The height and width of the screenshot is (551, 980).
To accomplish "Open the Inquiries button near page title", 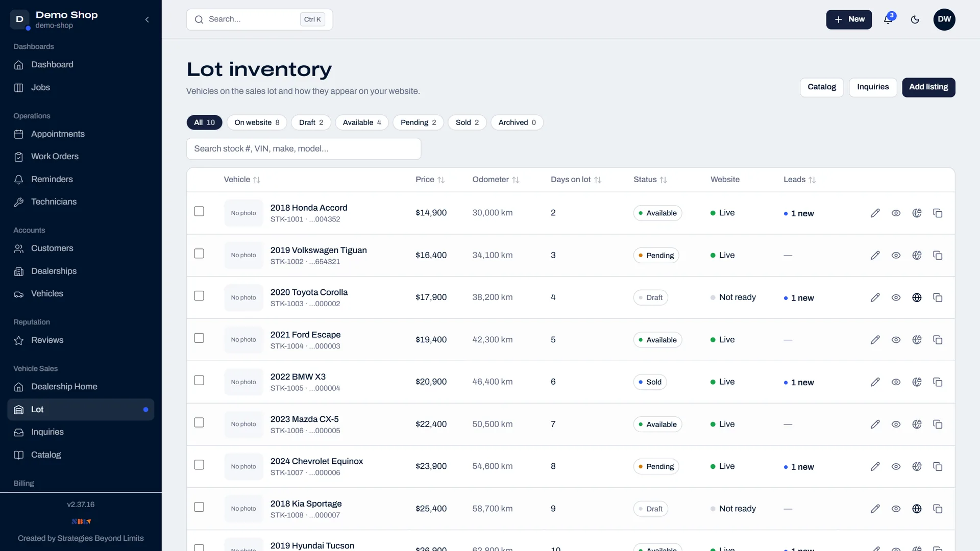I will 873,87.
